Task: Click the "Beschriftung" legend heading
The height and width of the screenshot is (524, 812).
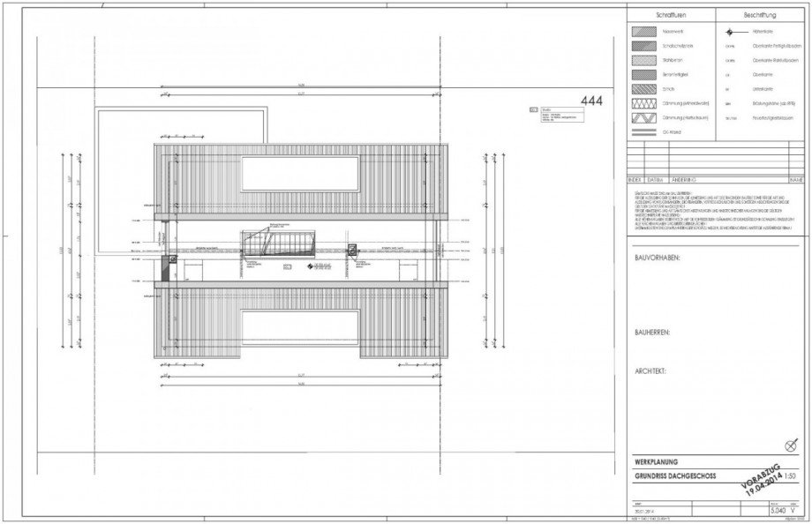Action: click(760, 16)
